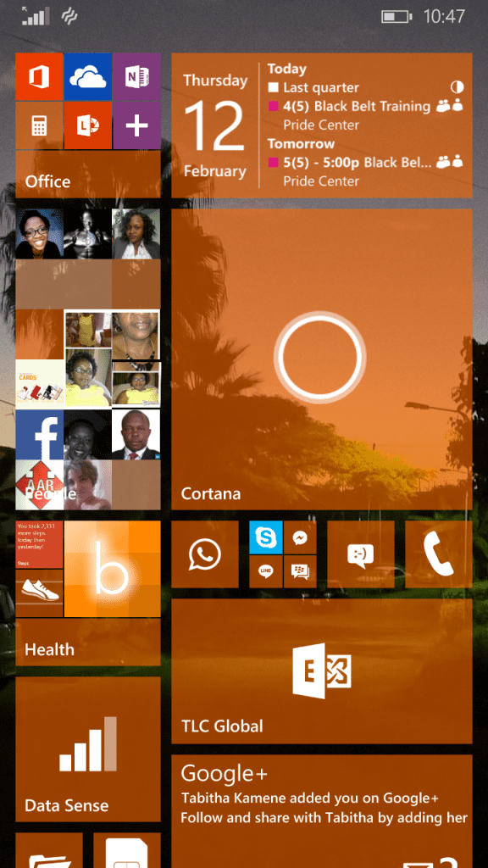
Task: Open the Facebook tile in People hub
Action: click(x=39, y=435)
